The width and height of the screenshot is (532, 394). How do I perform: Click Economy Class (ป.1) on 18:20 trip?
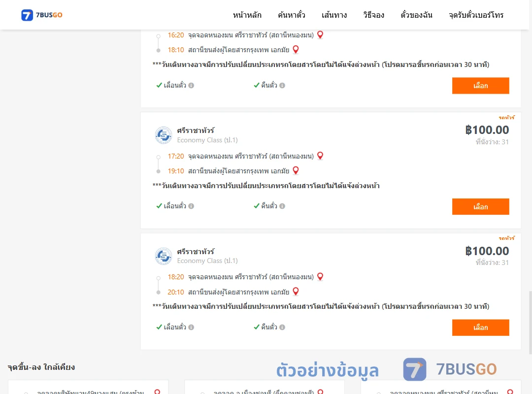tap(207, 261)
